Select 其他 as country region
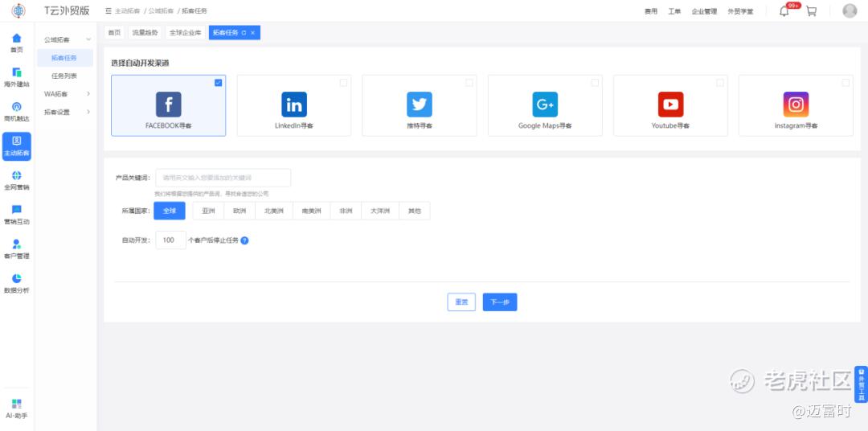Viewport: 868px width, 431px height. click(414, 211)
